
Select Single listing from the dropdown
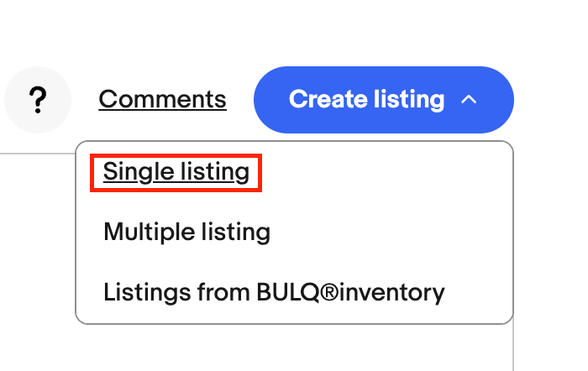pyautogui.click(x=176, y=172)
